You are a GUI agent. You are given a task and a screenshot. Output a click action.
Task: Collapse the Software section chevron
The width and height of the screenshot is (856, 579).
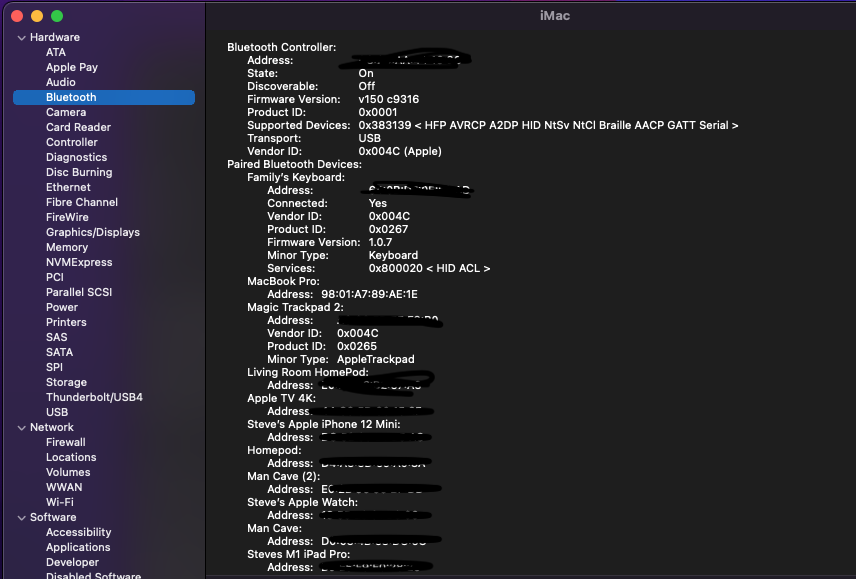[22, 518]
